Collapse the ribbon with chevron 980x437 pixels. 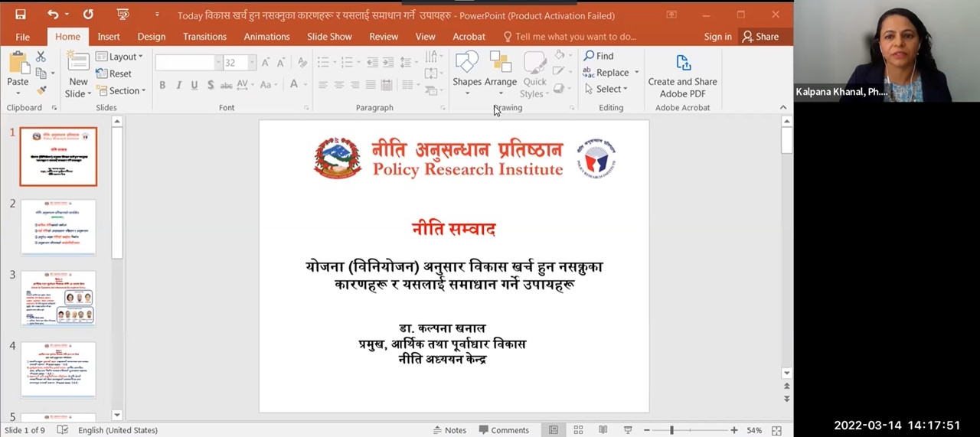pos(782,108)
